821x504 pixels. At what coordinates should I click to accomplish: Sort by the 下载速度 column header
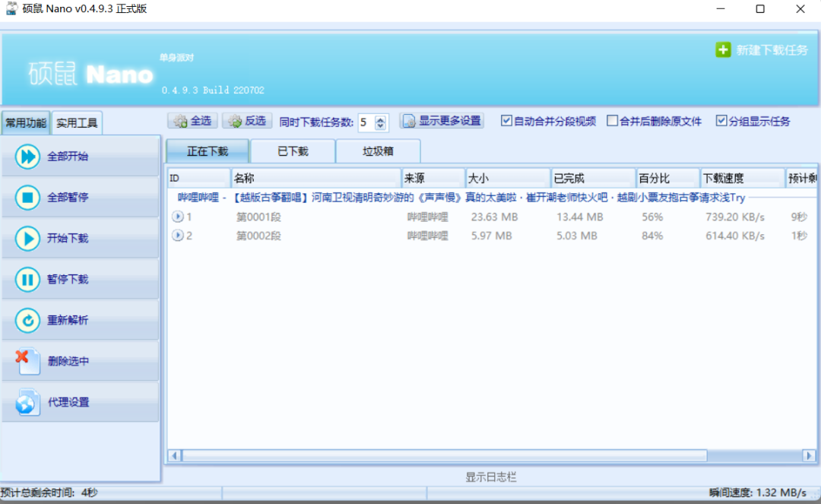click(x=743, y=178)
